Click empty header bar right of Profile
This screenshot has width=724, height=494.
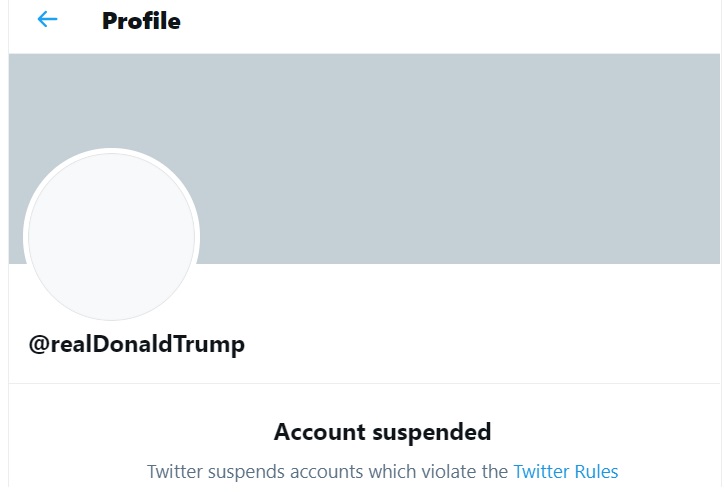(450, 21)
